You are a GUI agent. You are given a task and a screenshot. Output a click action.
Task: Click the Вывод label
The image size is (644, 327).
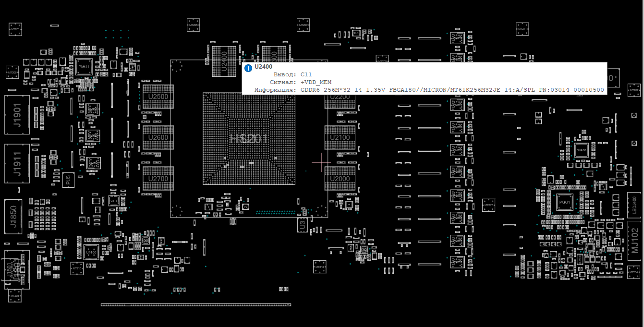[285, 74]
